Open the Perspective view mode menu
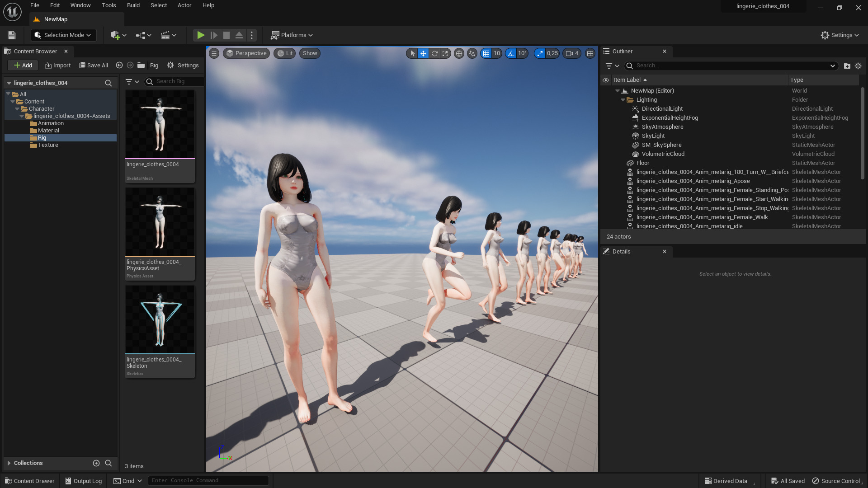Image resolution: width=868 pixels, height=488 pixels. (x=246, y=53)
